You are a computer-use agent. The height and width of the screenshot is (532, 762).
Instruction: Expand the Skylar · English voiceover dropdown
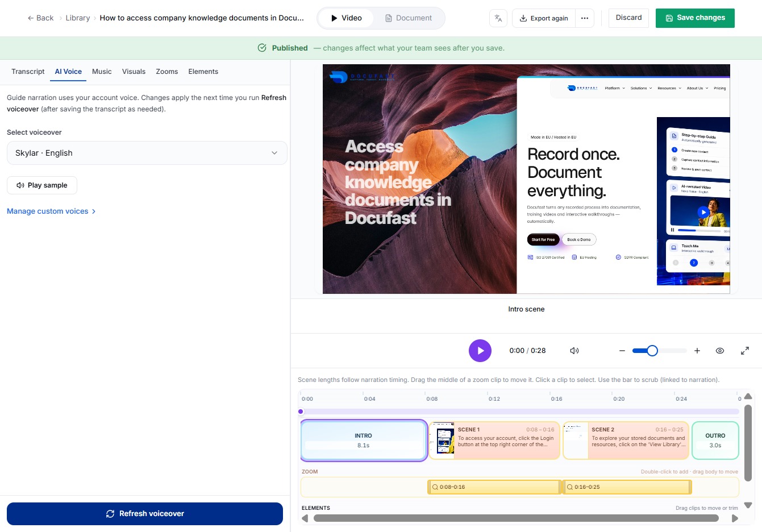(147, 153)
